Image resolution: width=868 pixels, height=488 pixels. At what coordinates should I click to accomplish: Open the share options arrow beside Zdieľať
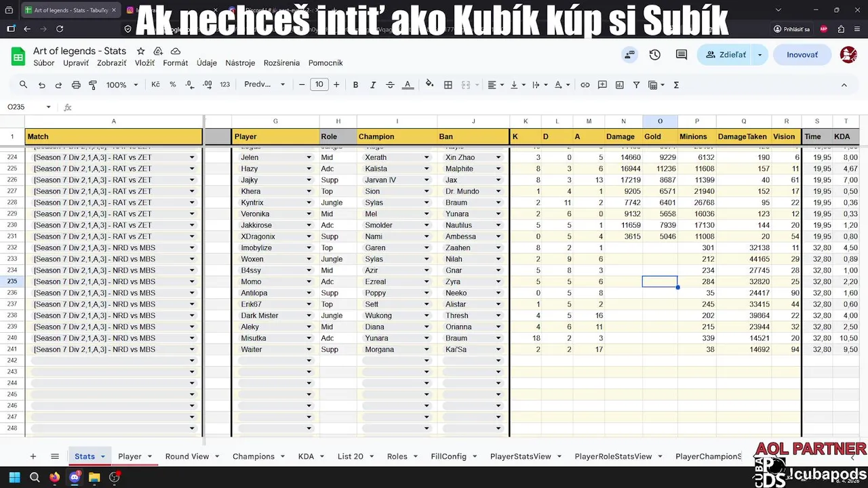click(x=759, y=55)
